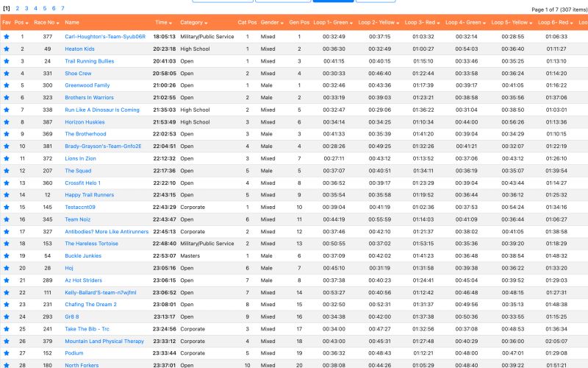Toggle favorite star for Shoe Crew
The image size is (588, 368).
click(7, 73)
